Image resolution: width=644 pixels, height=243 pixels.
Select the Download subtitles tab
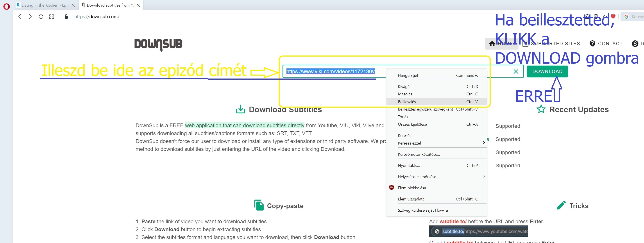pos(111,5)
